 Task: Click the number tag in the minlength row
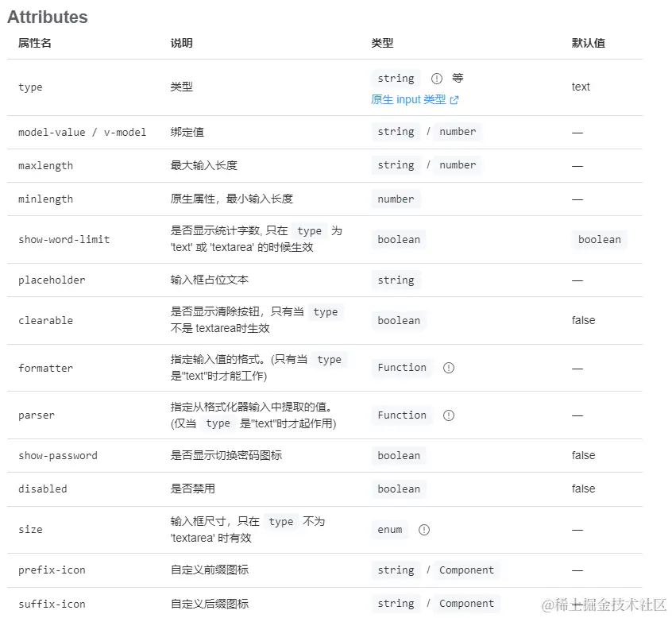[x=396, y=199]
